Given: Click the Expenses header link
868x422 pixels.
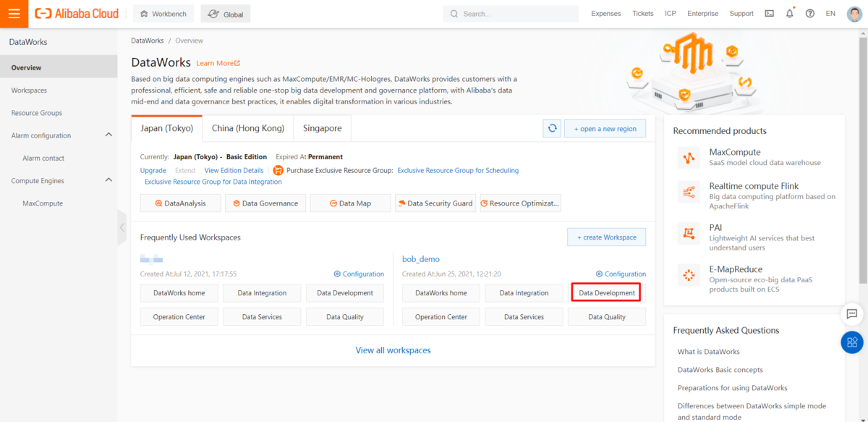Looking at the screenshot, I should point(606,14).
